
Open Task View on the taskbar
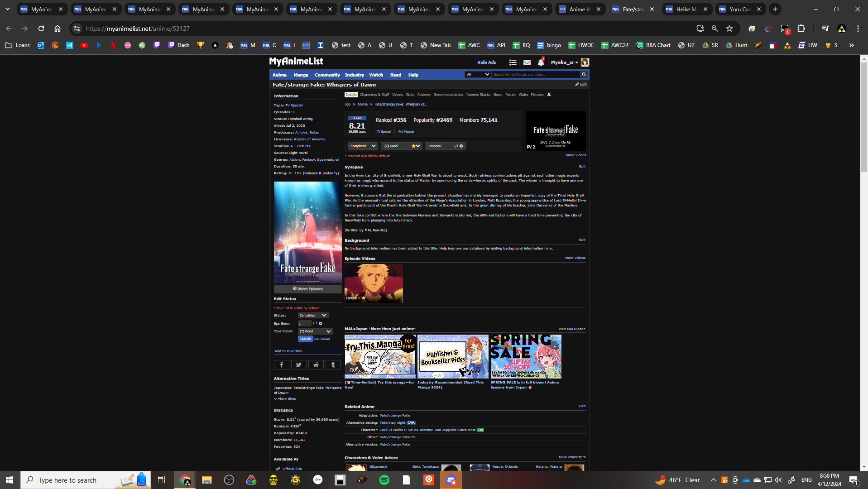162,480
